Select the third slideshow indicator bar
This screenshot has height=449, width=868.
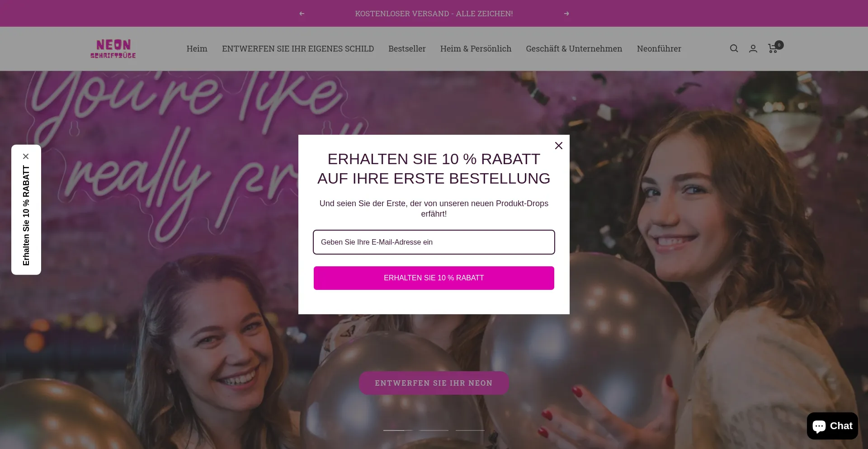[470, 430]
